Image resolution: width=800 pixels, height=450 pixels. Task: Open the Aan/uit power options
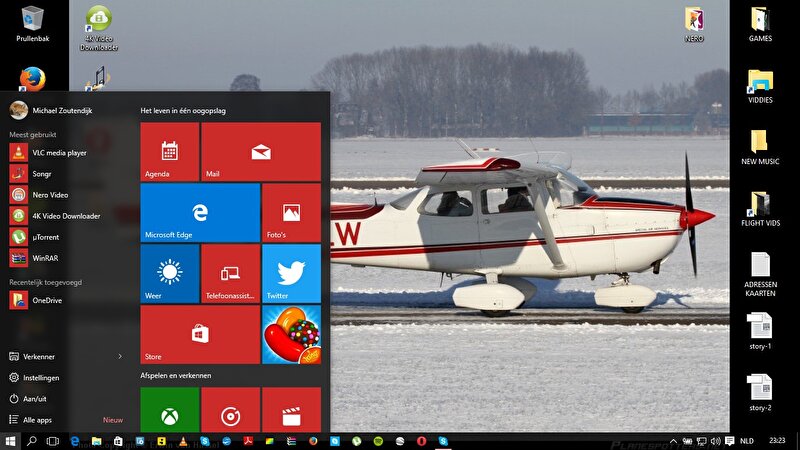[35, 398]
